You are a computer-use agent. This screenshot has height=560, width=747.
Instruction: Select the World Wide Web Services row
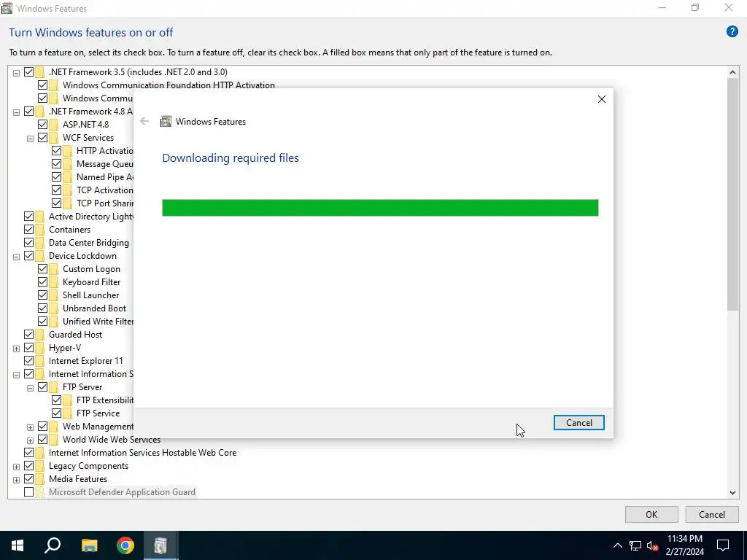pos(112,440)
